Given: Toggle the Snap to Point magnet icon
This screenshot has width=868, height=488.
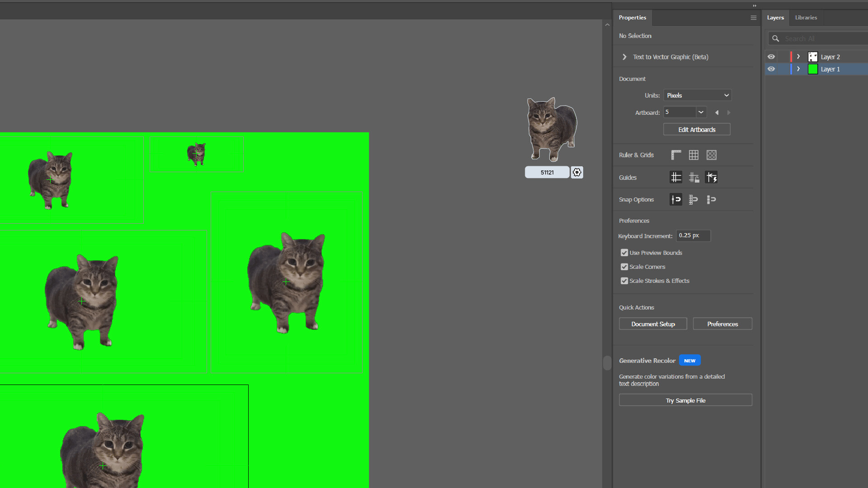Looking at the screenshot, I should click(675, 199).
